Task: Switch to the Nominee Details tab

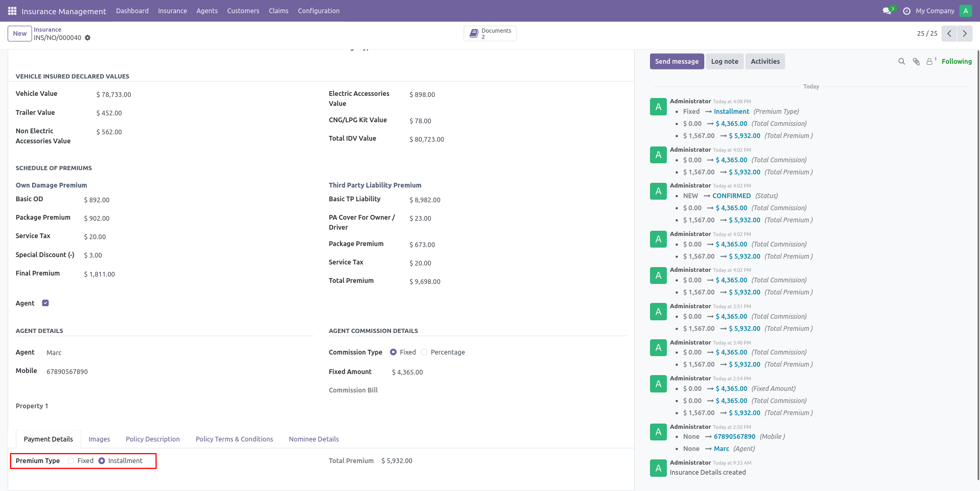Action: point(314,439)
